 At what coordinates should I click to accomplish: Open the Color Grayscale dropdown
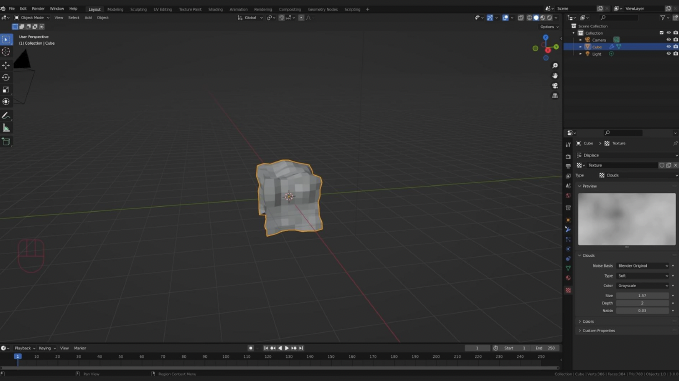coord(643,286)
